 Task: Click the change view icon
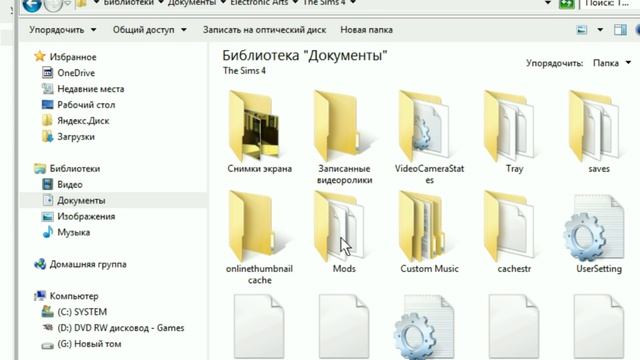[x=582, y=30]
